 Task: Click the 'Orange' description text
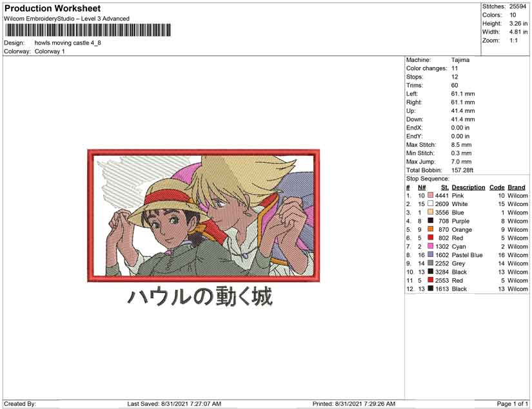click(x=462, y=229)
